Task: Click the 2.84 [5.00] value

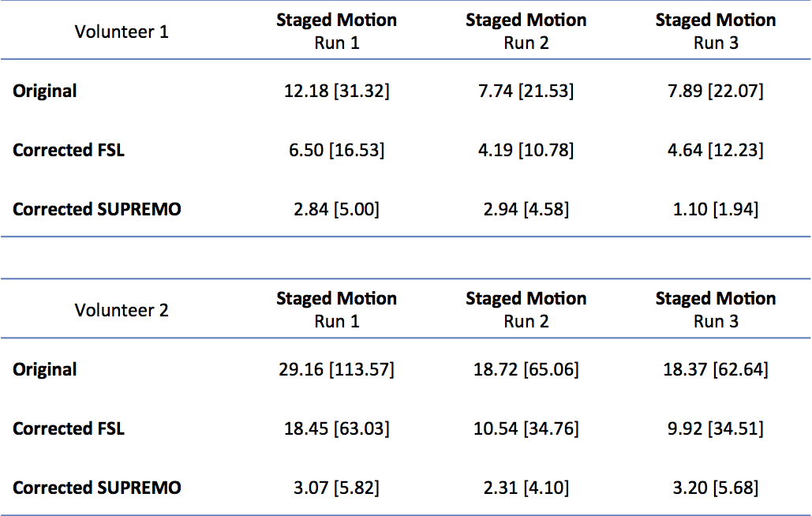Action: (x=337, y=209)
